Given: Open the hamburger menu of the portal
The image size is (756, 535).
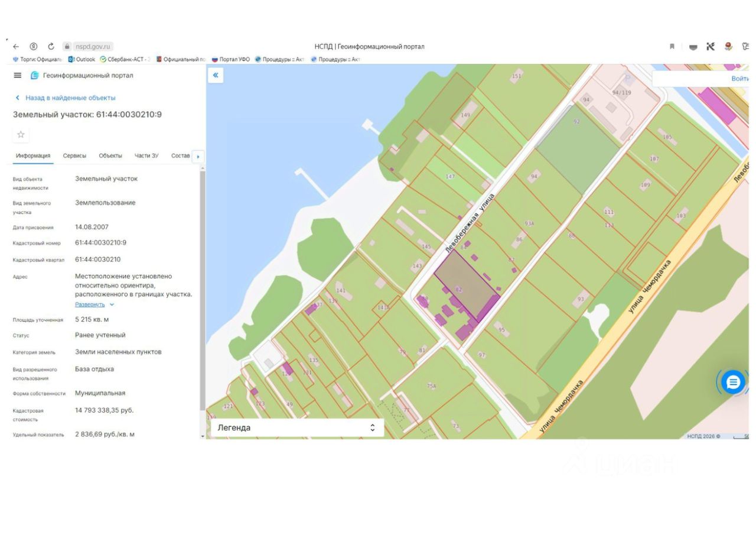Looking at the screenshot, I should click(x=18, y=76).
